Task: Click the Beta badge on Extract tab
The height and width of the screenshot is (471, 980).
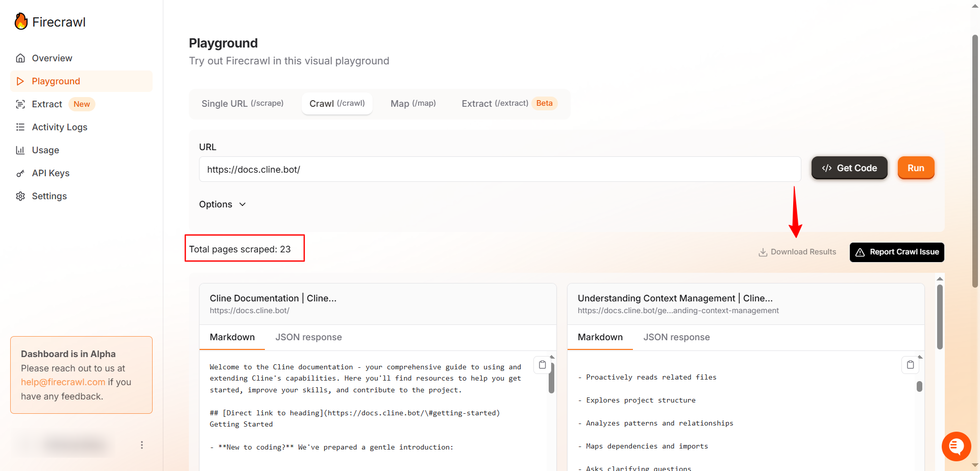Action: 544,103
